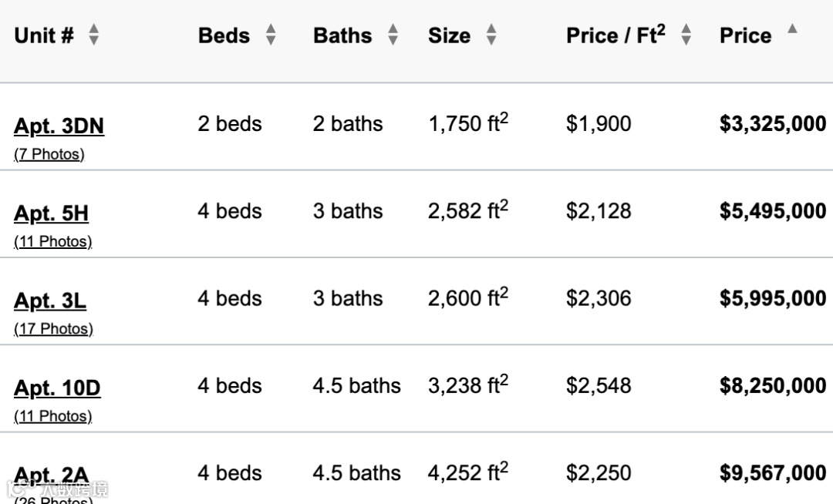
Task: Click the Unit # column header text
Action: tap(44, 35)
